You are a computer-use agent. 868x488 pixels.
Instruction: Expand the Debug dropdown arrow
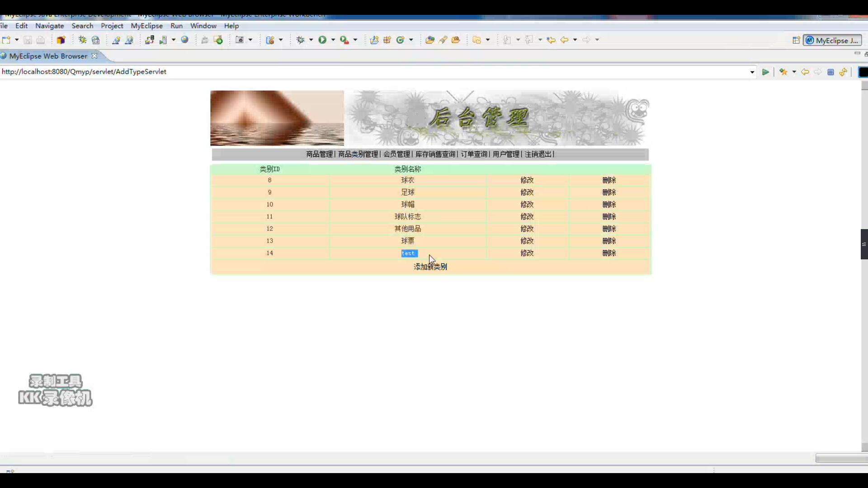pos(311,40)
